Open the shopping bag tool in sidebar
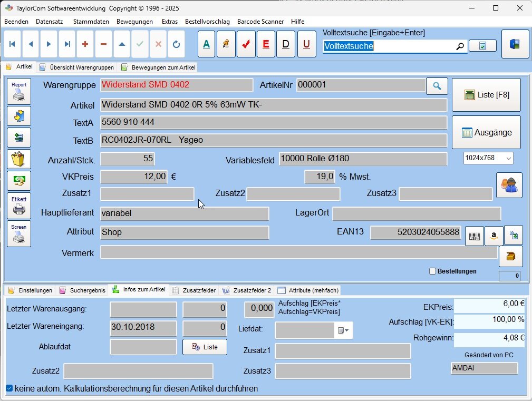The height and width of the screenshot is (401, 532). [19, 159]
